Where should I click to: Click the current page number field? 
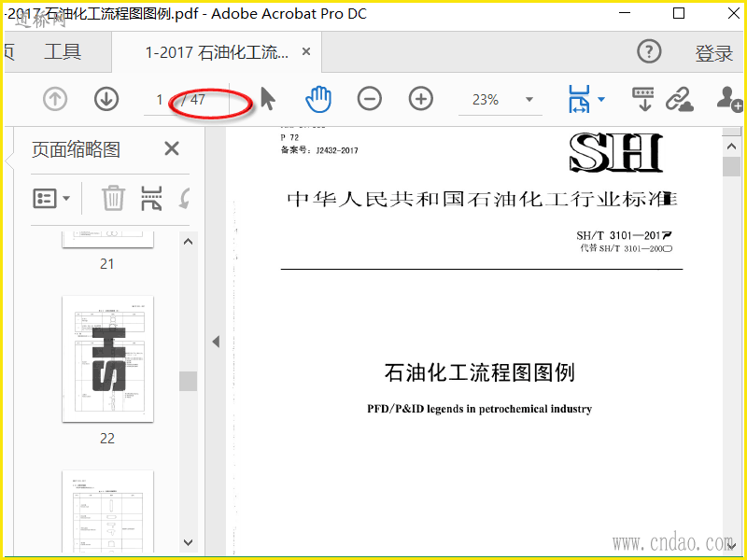(160, 100)
